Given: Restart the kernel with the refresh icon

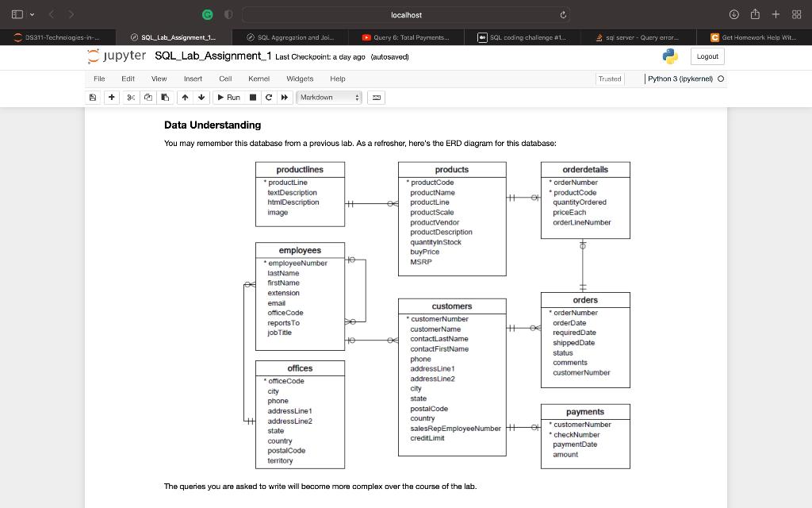Looking at the screenshot, I should (x=267, y=97).
